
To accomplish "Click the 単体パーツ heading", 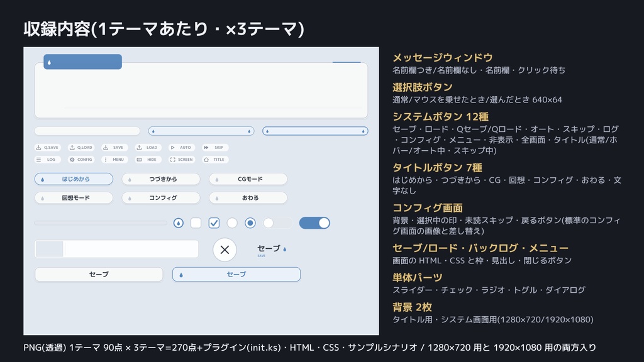I will [x=418, y=277].
